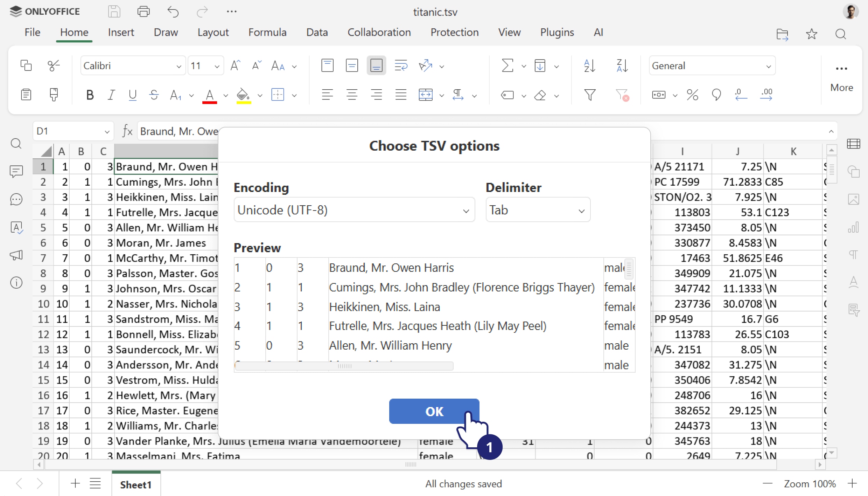The image size is (868, 496).
Task: Insert AutoSum with the summation icon
Action: [507, 65]
